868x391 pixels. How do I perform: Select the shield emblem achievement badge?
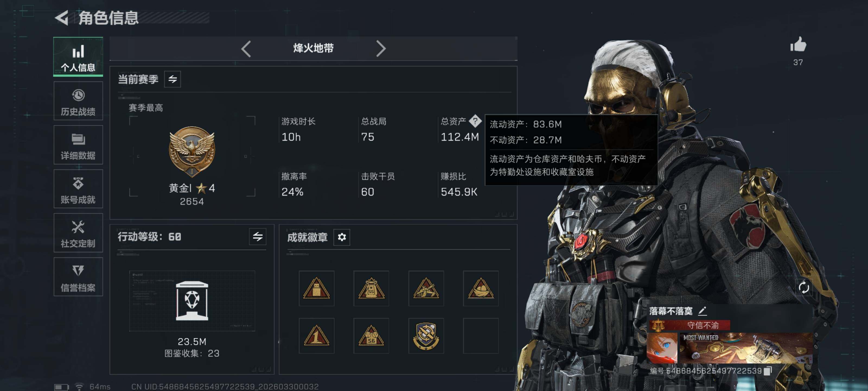coord(426,336)
